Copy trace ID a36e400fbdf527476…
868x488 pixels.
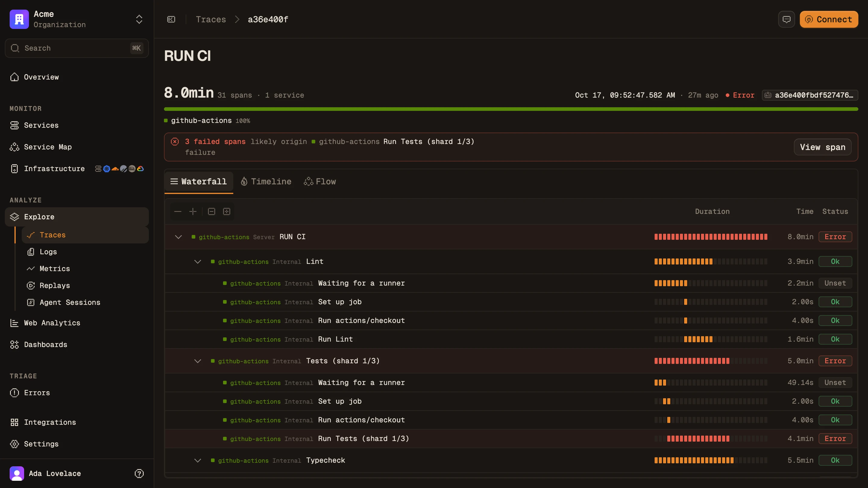(x=810, y=95)
